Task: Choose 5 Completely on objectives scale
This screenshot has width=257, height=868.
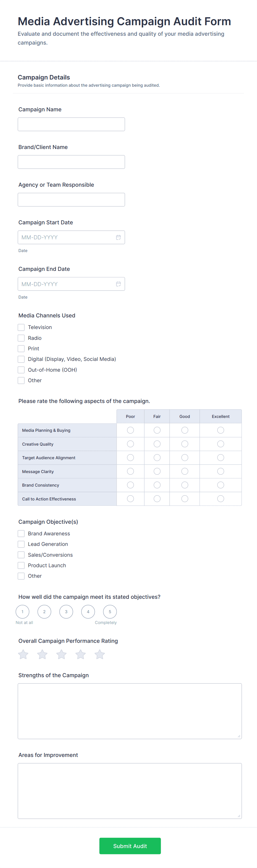Action: (x=110, y=612)
